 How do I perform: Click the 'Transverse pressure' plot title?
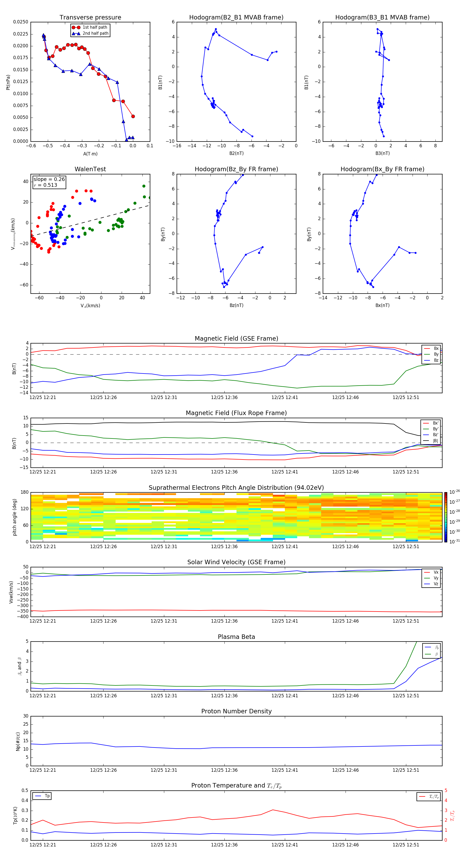(x=90, y=17)
